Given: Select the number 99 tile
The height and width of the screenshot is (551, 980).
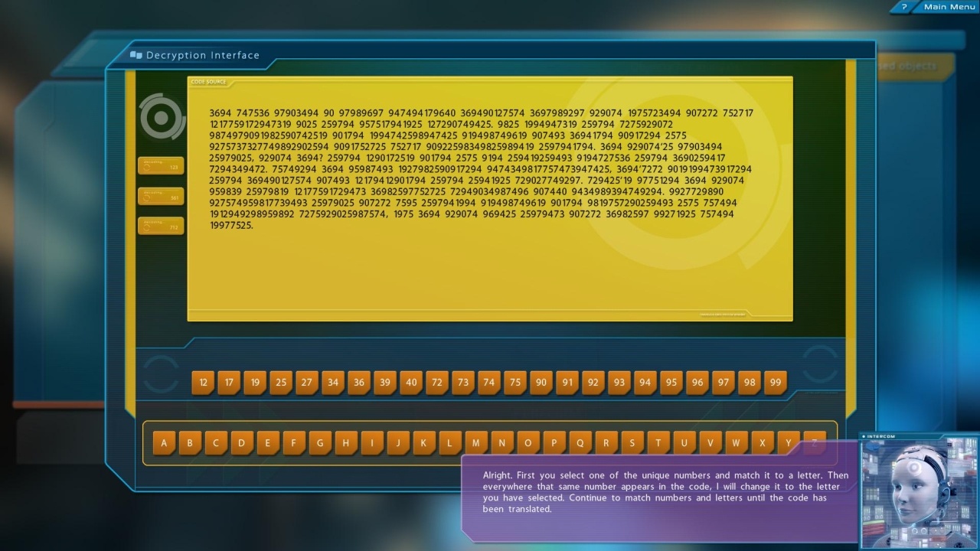Looking at the screenshot, I should (x=775, y=383).
